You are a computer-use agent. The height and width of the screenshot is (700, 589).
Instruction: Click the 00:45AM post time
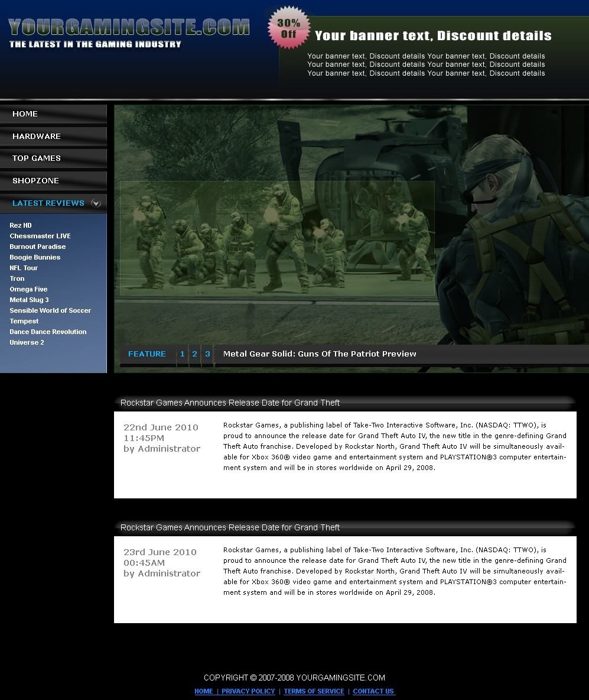click(144, 563)
